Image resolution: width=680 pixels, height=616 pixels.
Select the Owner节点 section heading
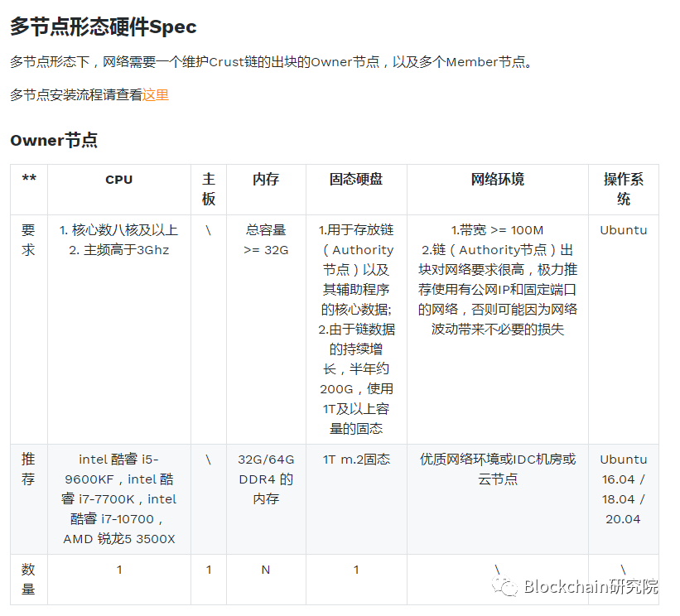52,140
